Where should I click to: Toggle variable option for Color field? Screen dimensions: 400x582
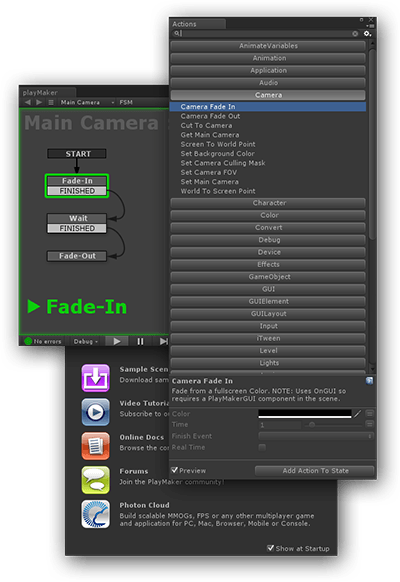pos(370,413)
